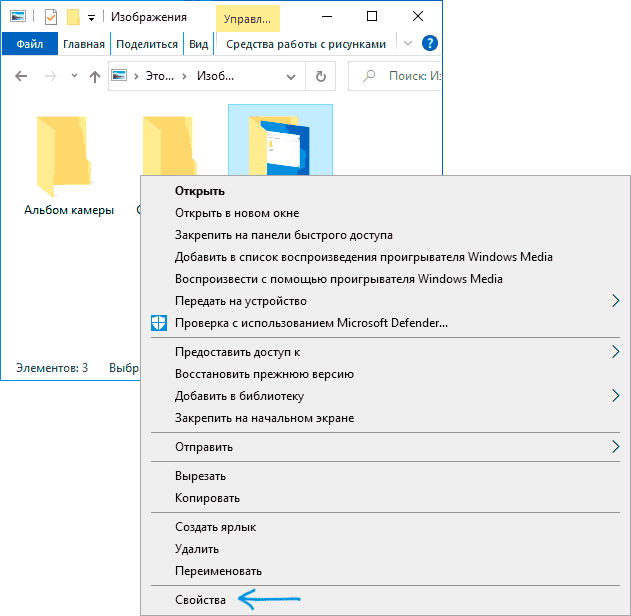Choose Создать ярлык

point(386,527)
